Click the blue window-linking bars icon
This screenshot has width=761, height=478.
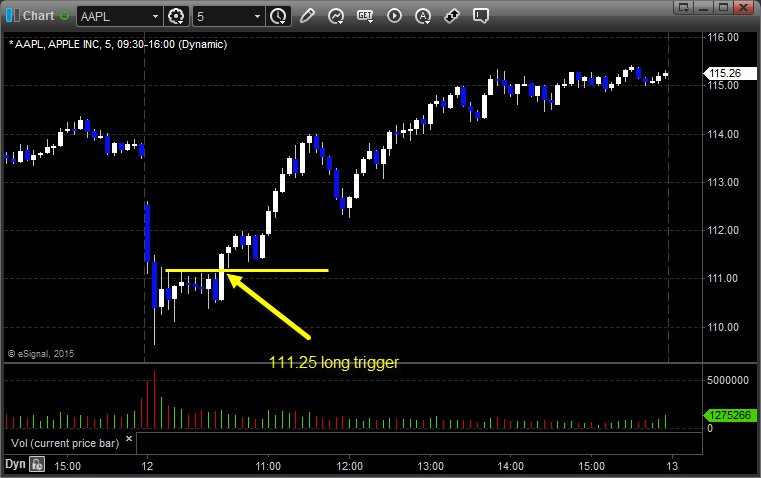13,16
